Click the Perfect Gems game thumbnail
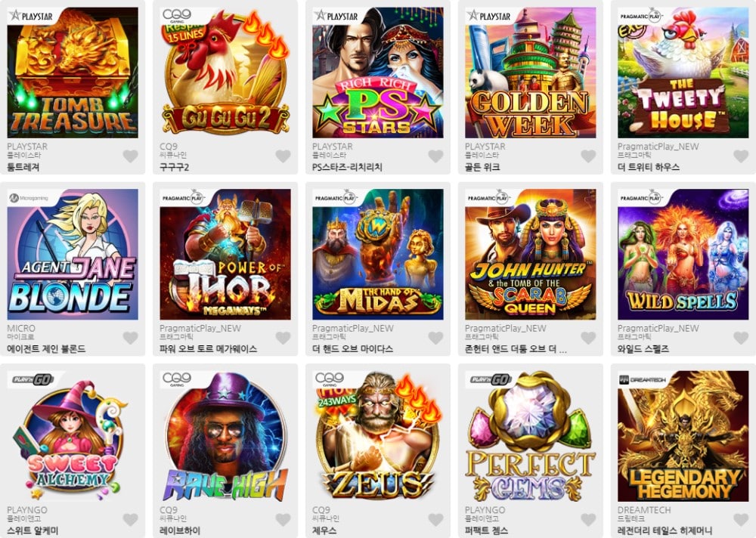The width and height of the screenshot is (756, 538). (531, 436)
